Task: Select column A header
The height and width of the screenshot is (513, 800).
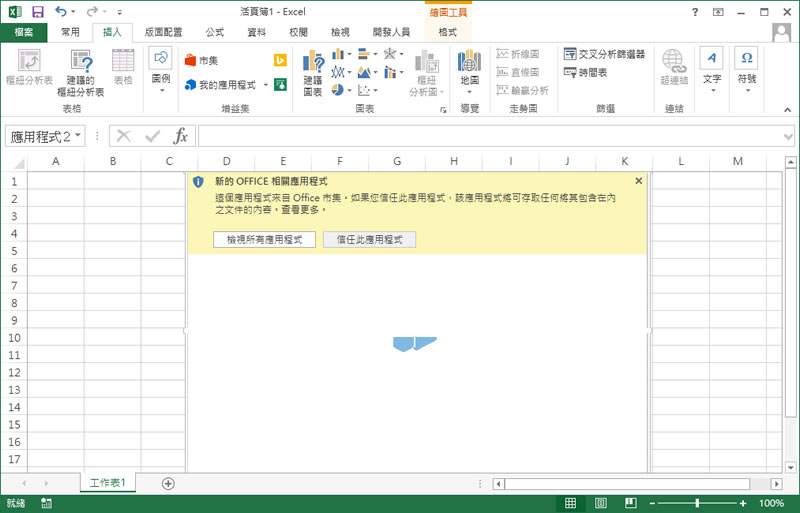Action: 56,161
